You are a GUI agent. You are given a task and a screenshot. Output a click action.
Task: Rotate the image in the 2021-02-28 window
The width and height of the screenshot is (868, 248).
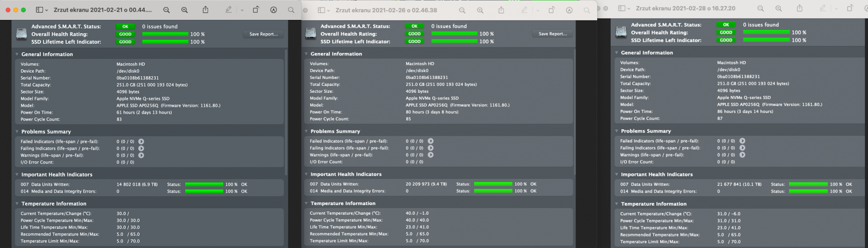tap(850, 8)
